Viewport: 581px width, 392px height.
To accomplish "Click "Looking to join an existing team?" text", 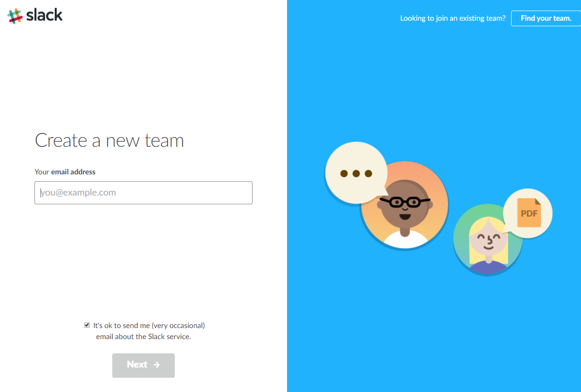I will [x=453, y=18].
